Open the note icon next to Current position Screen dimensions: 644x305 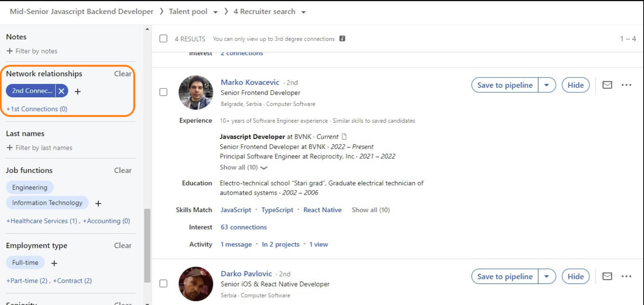coord(344,136)
